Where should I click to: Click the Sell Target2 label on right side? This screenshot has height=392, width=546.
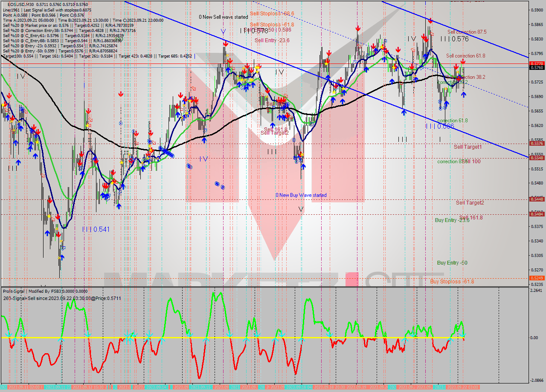click(470, 203)
